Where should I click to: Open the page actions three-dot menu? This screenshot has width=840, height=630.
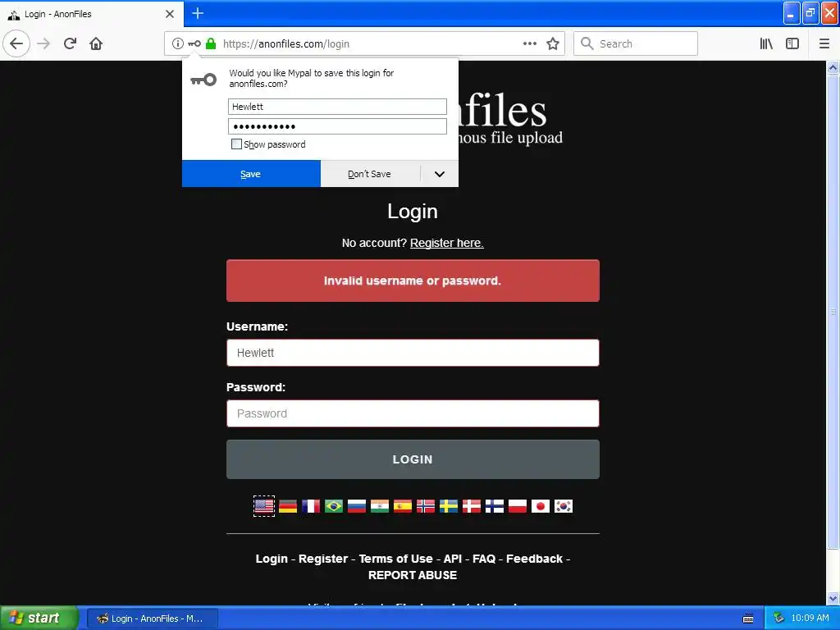click(530, 43)
